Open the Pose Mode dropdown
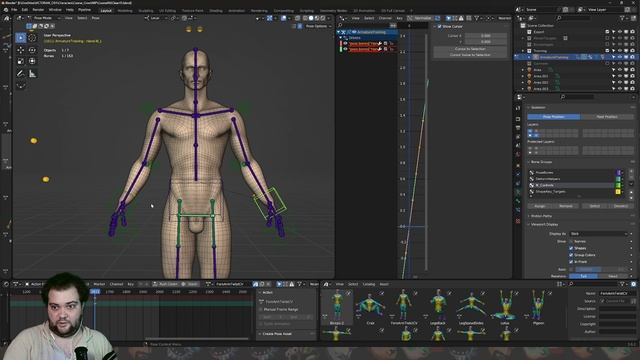This screenshot has width=640, height=360. tap(43, 18)
